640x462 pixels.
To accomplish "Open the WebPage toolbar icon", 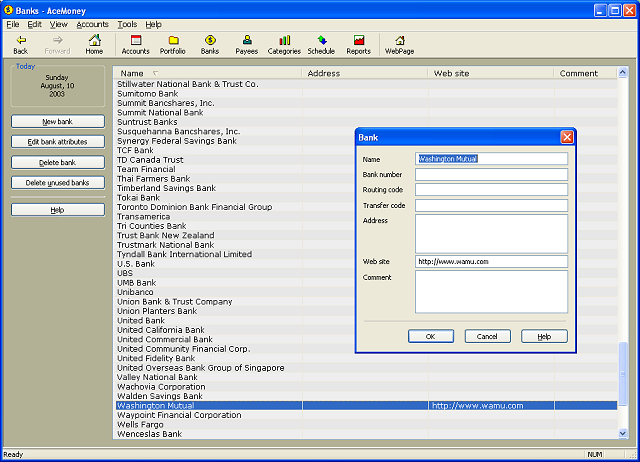I will click(400, 44).
